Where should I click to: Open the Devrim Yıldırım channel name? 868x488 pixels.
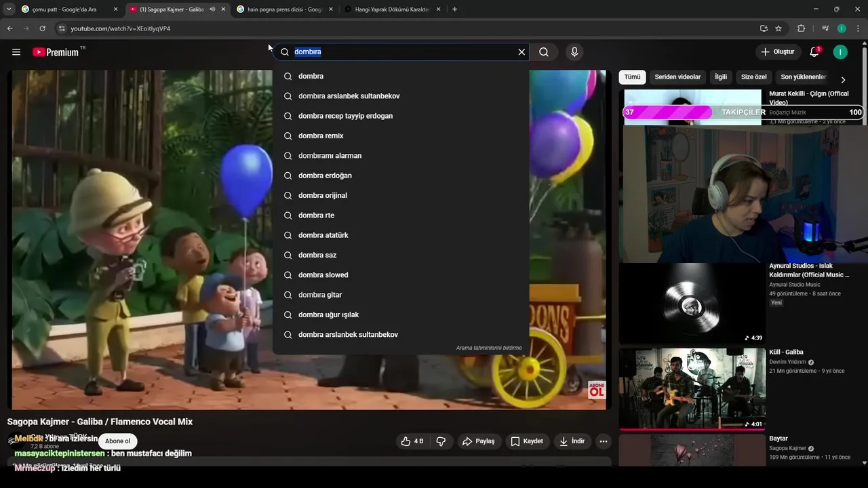click(x=787, y=362)
